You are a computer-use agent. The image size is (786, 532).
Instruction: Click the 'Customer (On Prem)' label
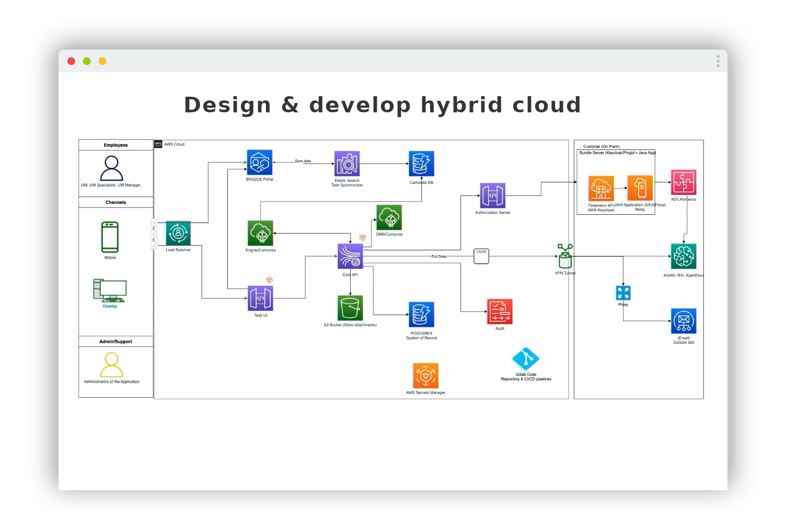tap(602, 147)
